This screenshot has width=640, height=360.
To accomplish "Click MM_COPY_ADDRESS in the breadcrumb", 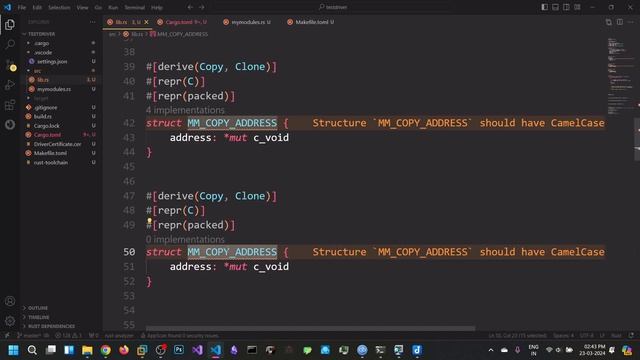I will pyautogui.click(x=182, y=34).
